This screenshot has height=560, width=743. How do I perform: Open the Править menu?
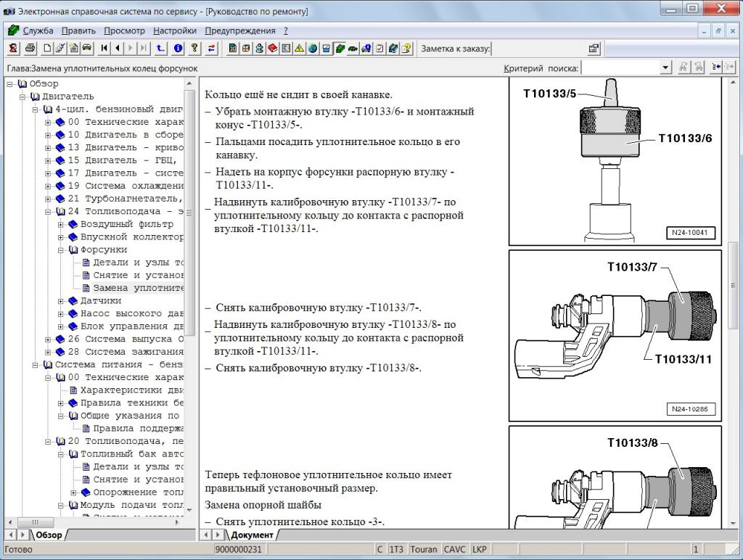[x=78, y=30]
